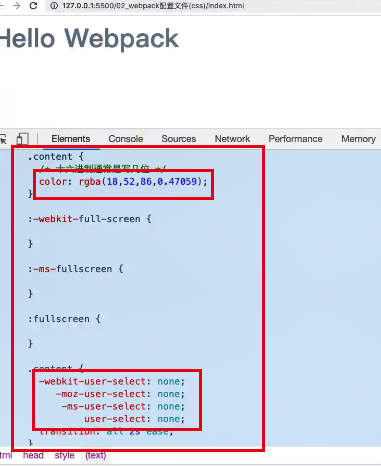The width and height of the screenshot is (381, 466).
Task: Click the site info icon in address bar
Action: 54,6
